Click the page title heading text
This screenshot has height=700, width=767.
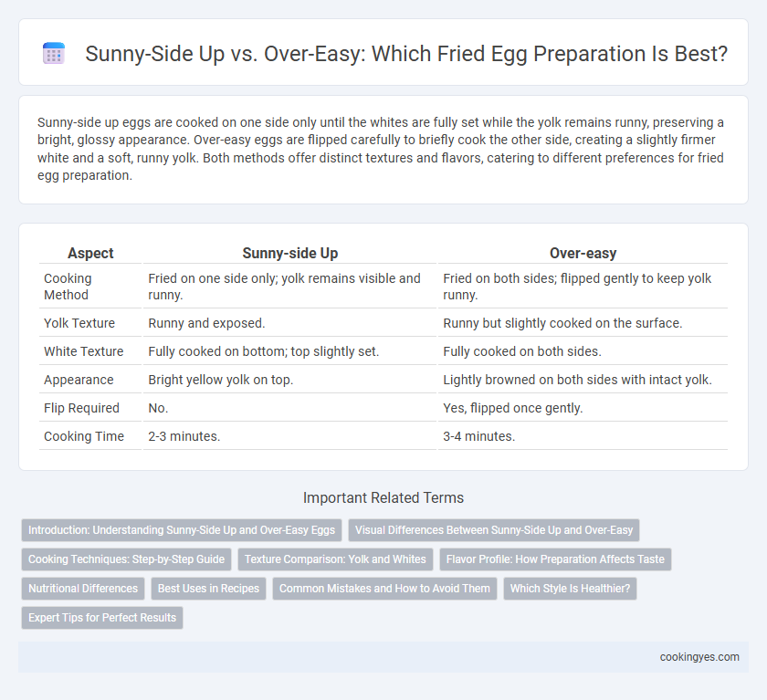[406, 54]
